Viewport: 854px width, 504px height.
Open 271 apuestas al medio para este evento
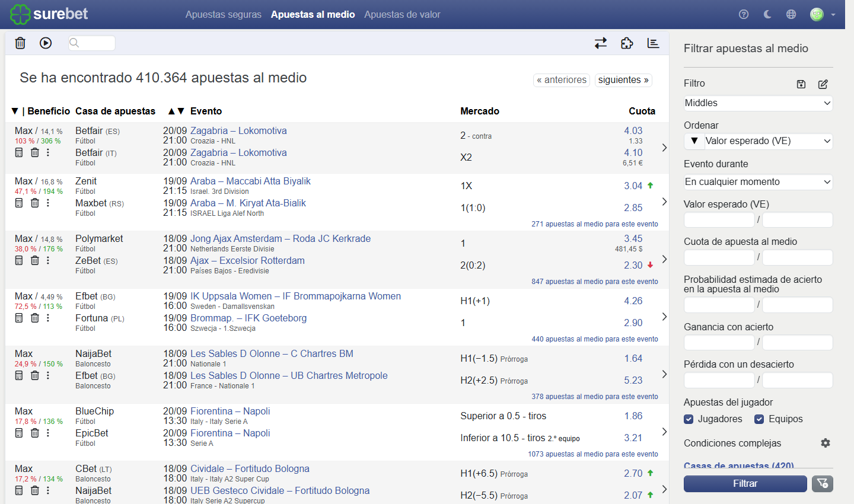tap(595, 224)
